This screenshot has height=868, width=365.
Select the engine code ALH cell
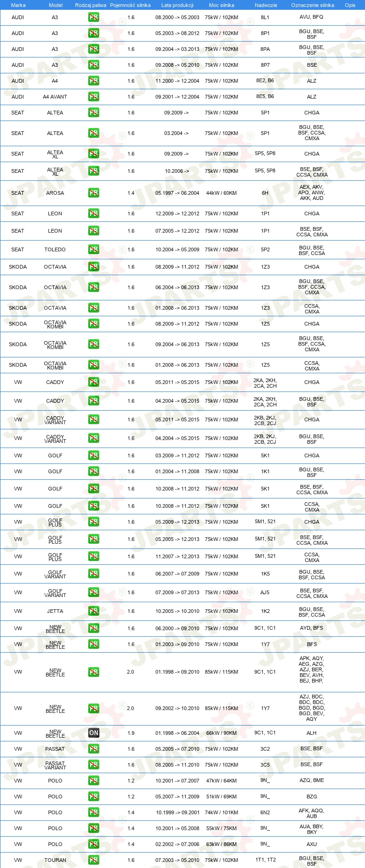312,733
